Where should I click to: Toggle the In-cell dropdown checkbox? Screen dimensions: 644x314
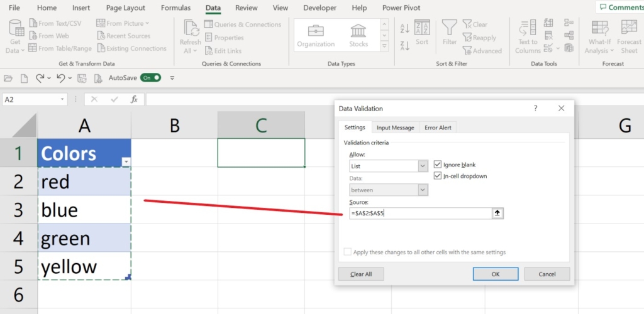(x=438, y=176)
